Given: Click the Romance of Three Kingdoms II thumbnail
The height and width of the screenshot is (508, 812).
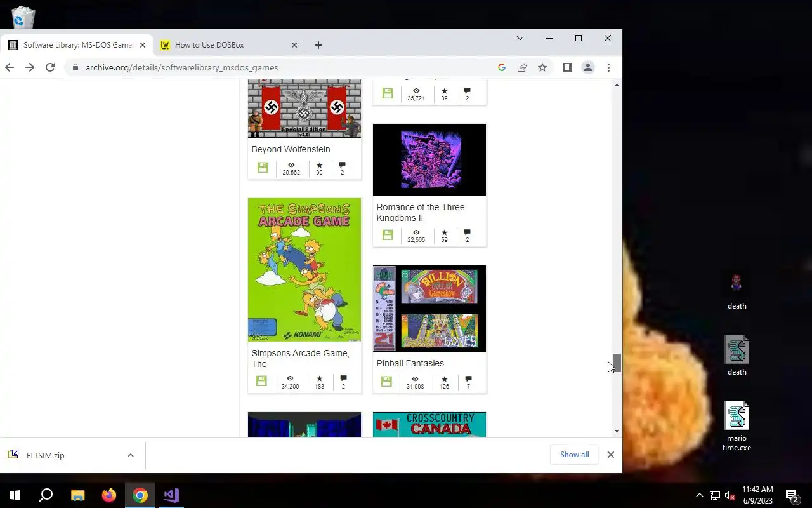Looking at the screenshot, I should (x=429, y=159).
